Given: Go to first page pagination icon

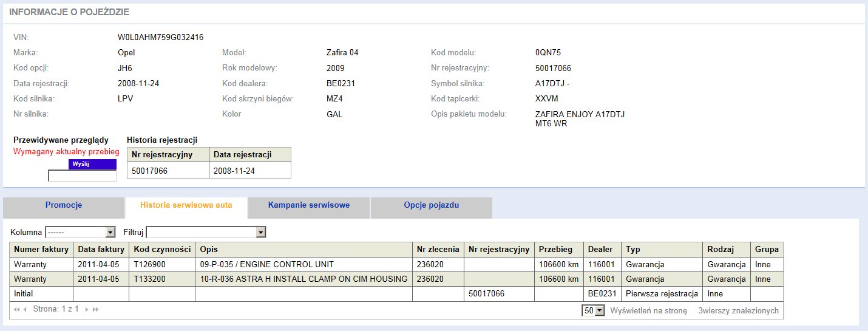Looking at the screenshot, I should tap(16, 310).
